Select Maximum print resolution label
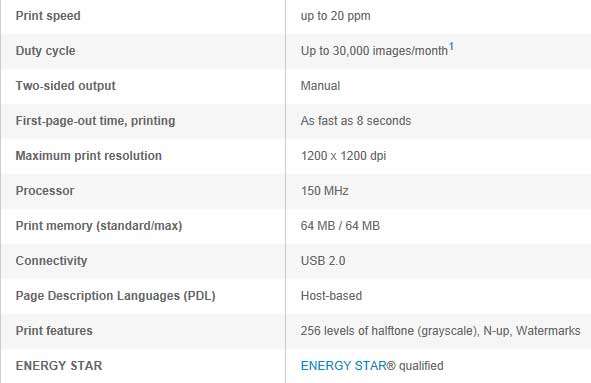The height and width of the screenshot is (383, 591). [x=89, y=156]
